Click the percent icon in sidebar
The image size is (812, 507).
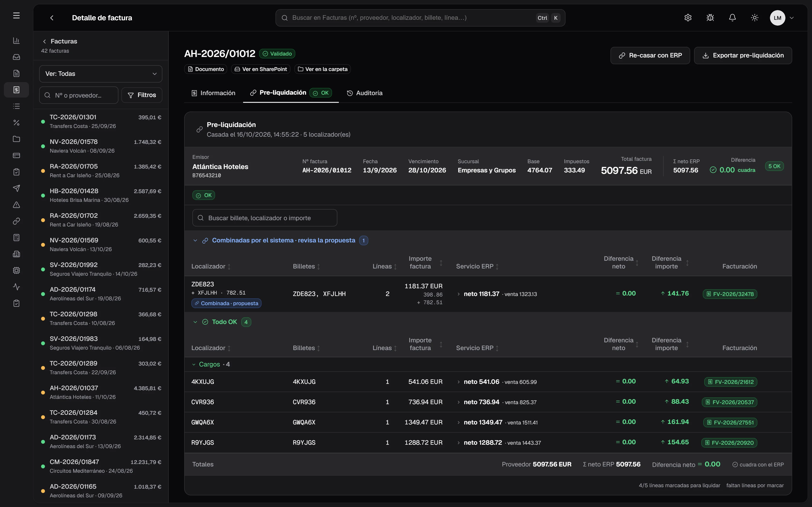pyautogui.click(x=16, y=123)
